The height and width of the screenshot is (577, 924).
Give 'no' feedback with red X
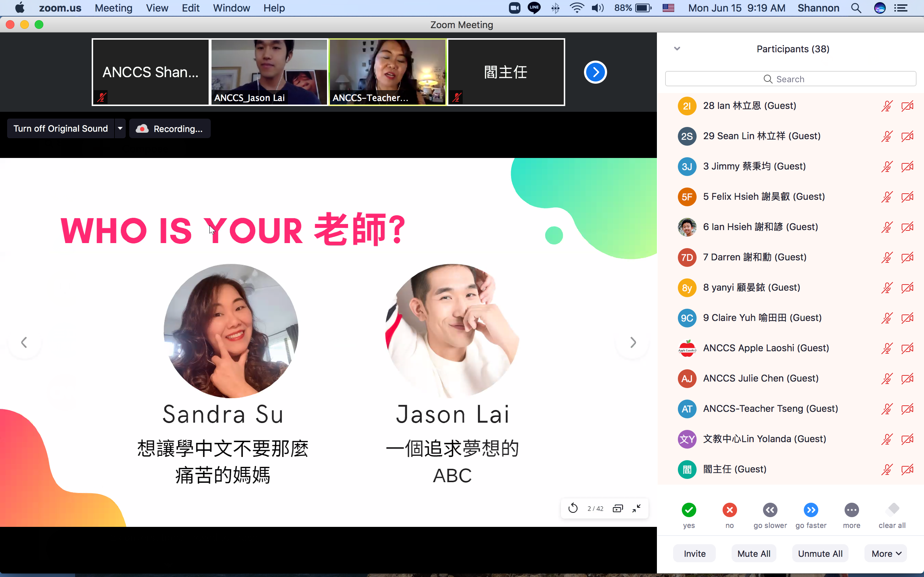(x=729, y=510)
